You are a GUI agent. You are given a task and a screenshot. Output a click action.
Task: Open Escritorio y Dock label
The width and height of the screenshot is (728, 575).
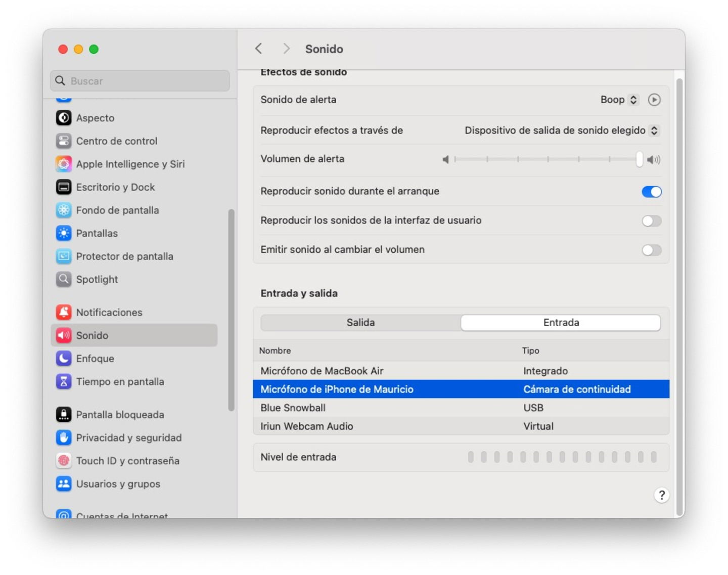pos(116,187)
